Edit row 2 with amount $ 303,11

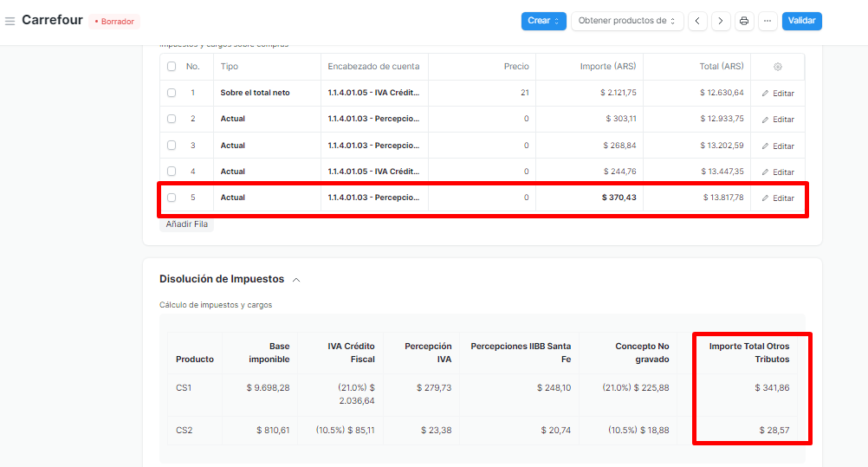pos(778,119)
